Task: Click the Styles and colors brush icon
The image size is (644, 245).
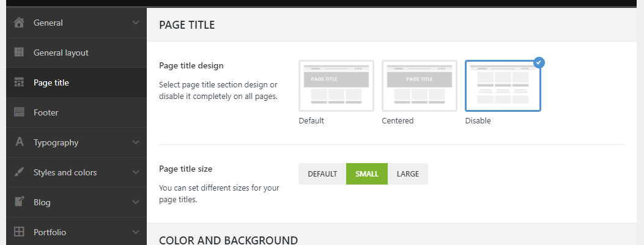Action: (x=19, y=172)
